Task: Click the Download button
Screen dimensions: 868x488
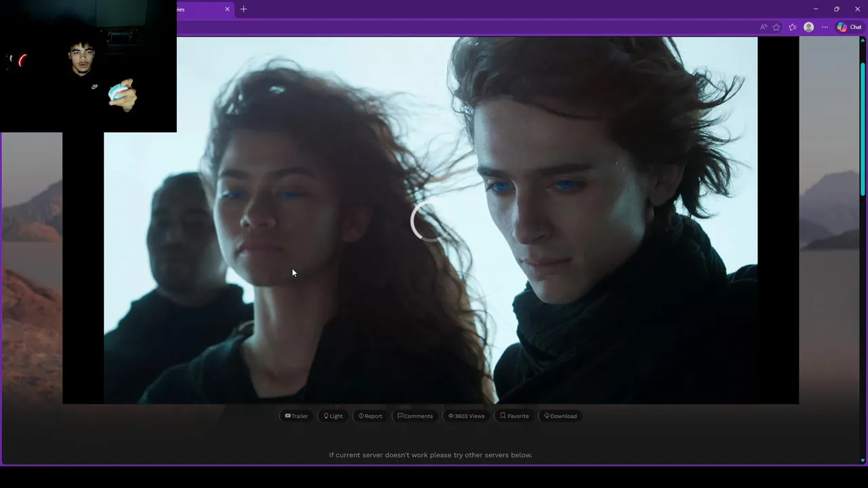Action: click(x=560, y=416)
